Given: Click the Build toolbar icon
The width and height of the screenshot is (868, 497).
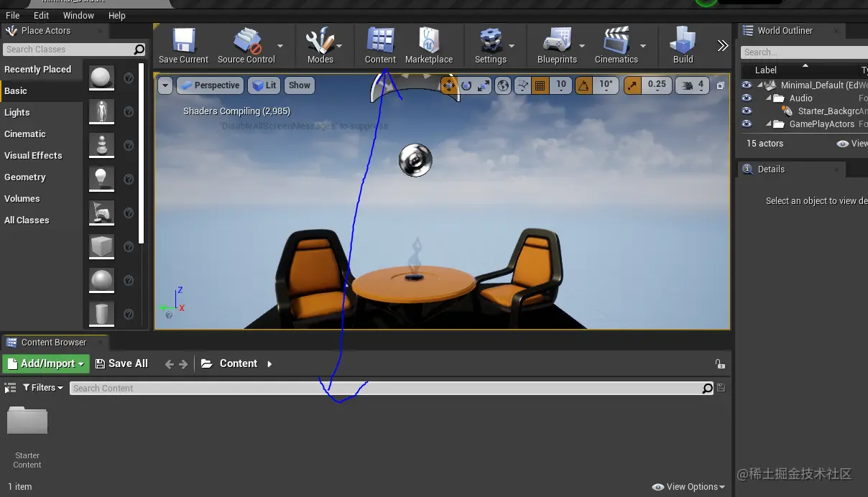Looking at the screenshot, I should coord(683,46).
